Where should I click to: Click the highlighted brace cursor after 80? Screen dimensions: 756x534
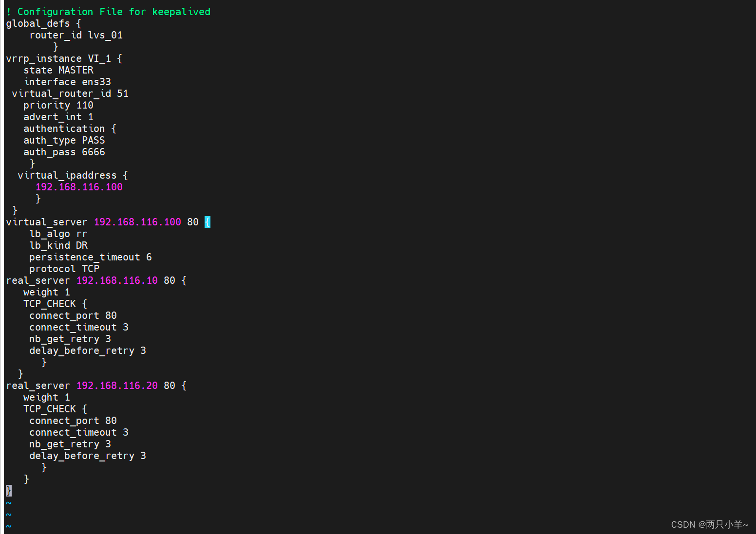pos(207,221)
